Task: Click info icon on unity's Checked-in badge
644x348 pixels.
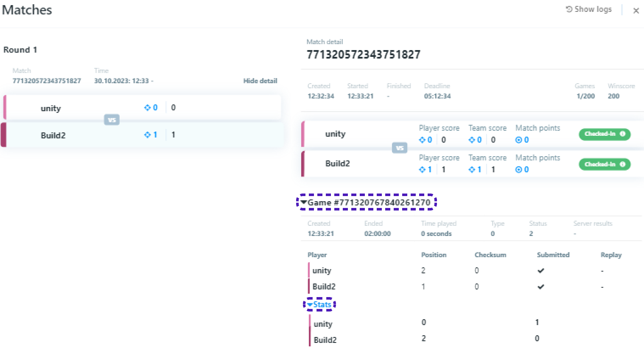Action: 622,134
